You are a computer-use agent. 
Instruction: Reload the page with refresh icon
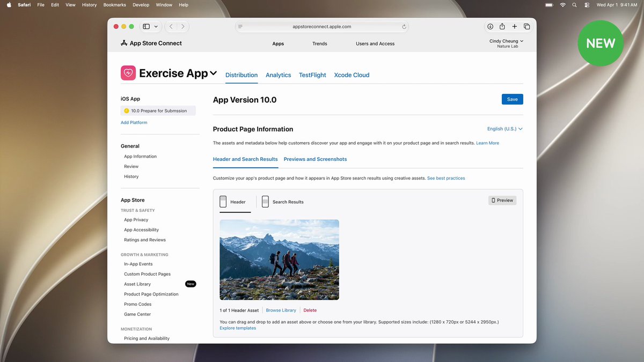click(404, 26)
